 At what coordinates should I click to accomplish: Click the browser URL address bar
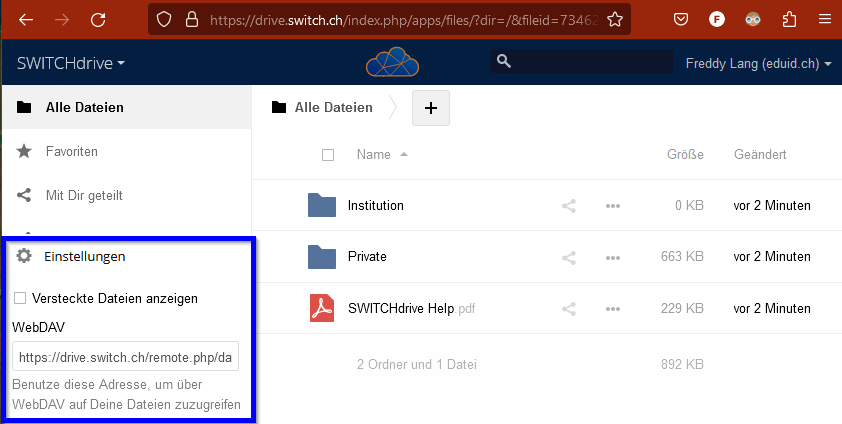click(389, 20)
